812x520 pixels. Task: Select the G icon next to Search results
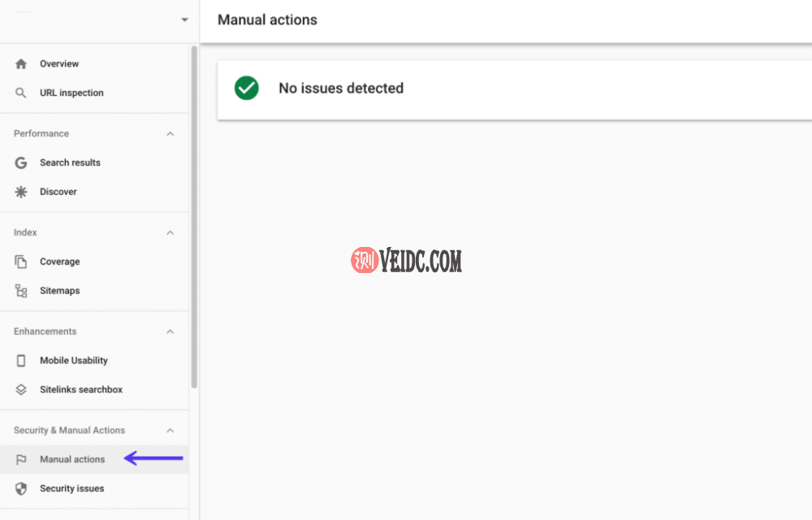(20, 162)
